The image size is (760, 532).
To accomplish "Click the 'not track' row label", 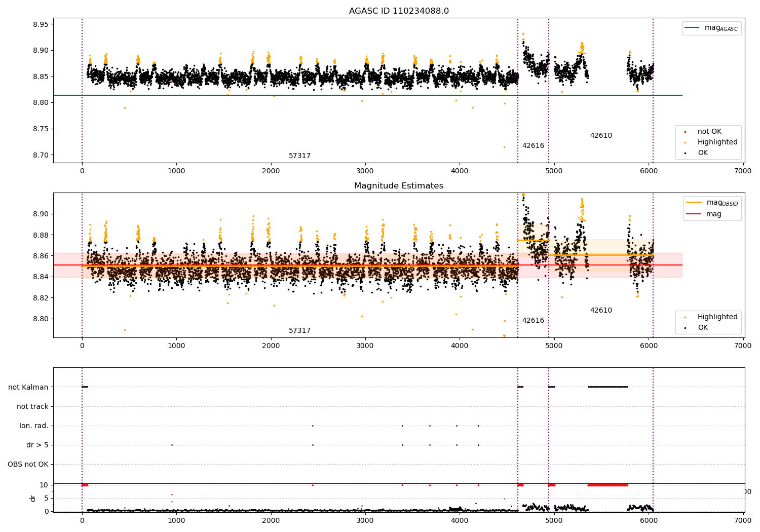I will coord(32,406).
